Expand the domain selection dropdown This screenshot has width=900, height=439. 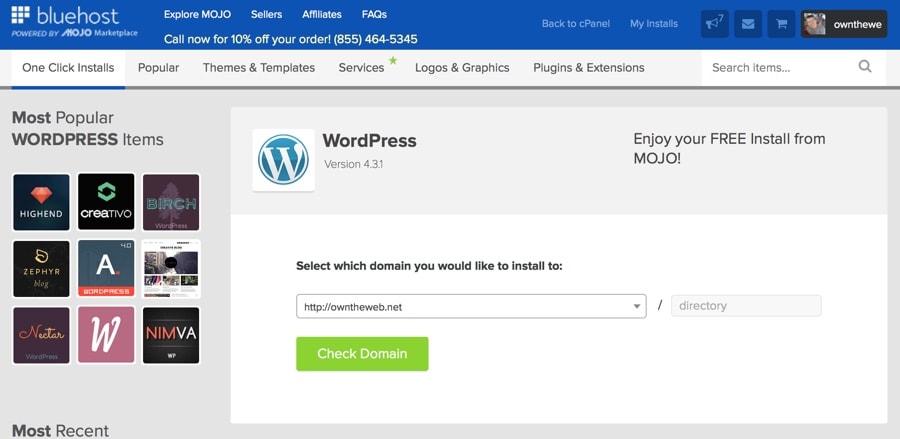point(471,306)
